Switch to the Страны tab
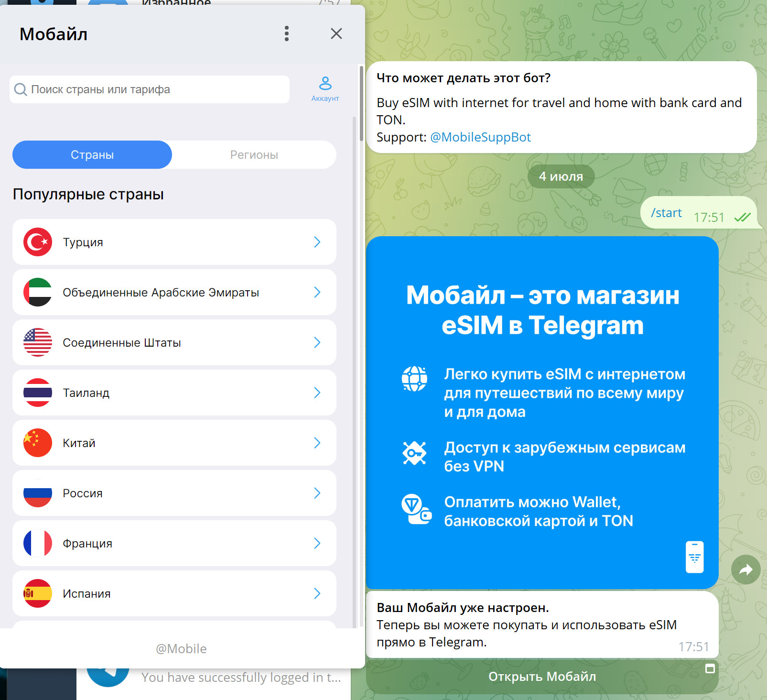Viewport: 767px width, 700px height. 92,155
